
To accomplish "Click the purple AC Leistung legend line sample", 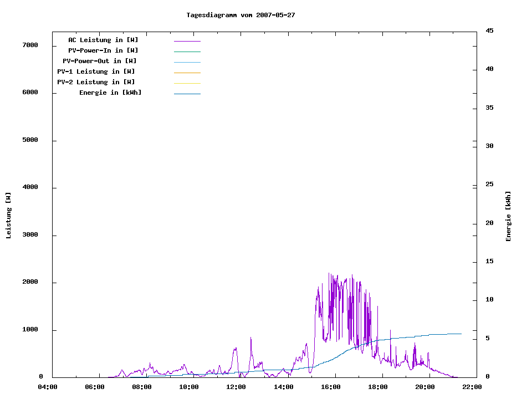I will pyautogui.click(x=187, y=41).
